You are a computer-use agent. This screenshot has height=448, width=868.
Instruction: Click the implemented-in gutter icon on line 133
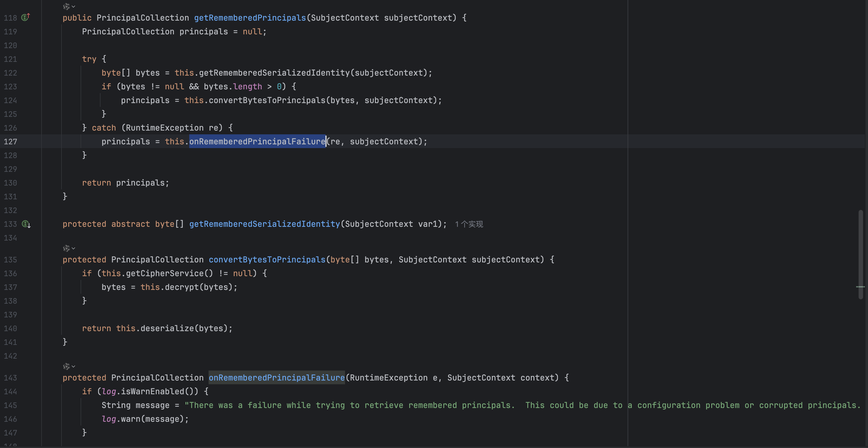tap(26, 224)
